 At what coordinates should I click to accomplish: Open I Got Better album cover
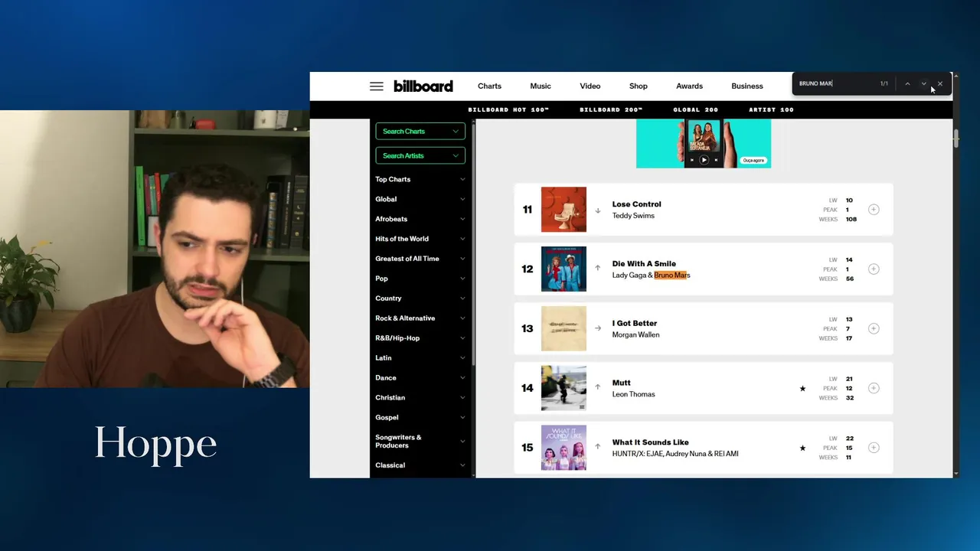click(x=563, y=328)
